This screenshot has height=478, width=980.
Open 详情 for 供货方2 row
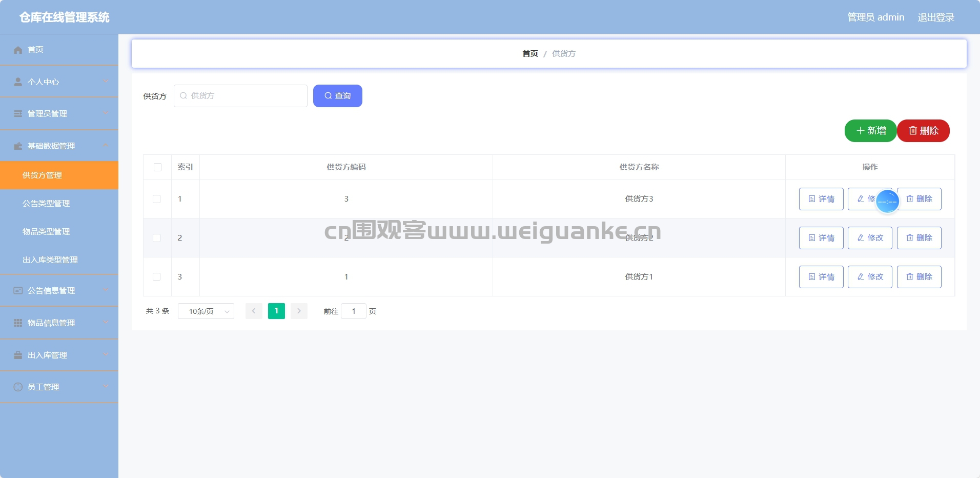[821, 238]
